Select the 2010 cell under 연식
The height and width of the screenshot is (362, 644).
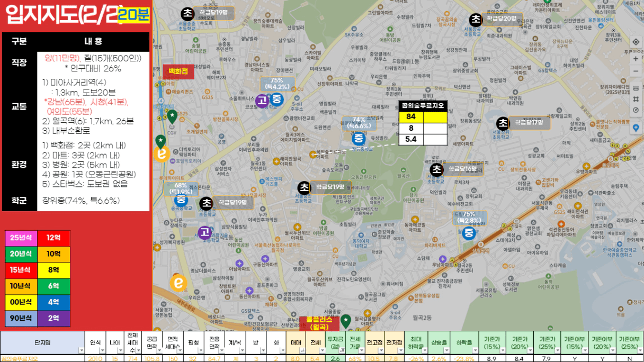[96, 358]
